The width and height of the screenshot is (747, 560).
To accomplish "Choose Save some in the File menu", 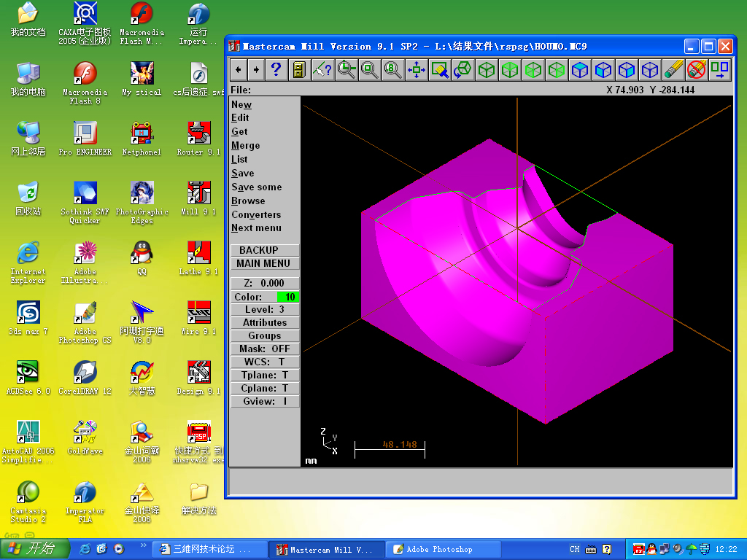I will [257, 187].
